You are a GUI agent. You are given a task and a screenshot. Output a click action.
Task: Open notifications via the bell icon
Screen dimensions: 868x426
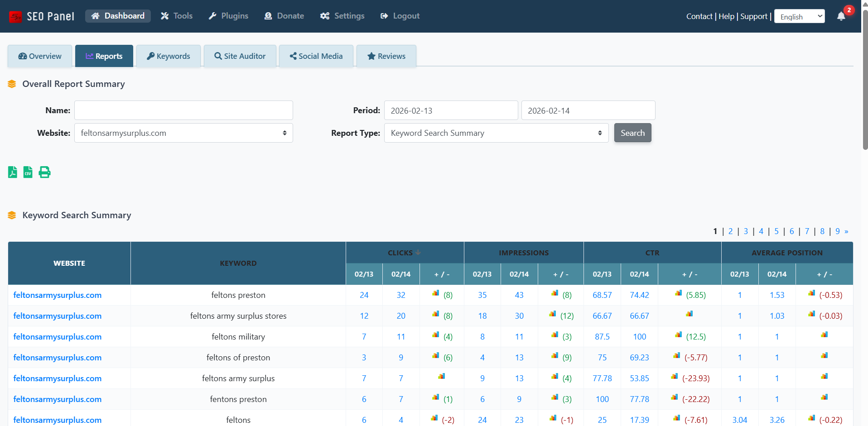coord(841,16)
